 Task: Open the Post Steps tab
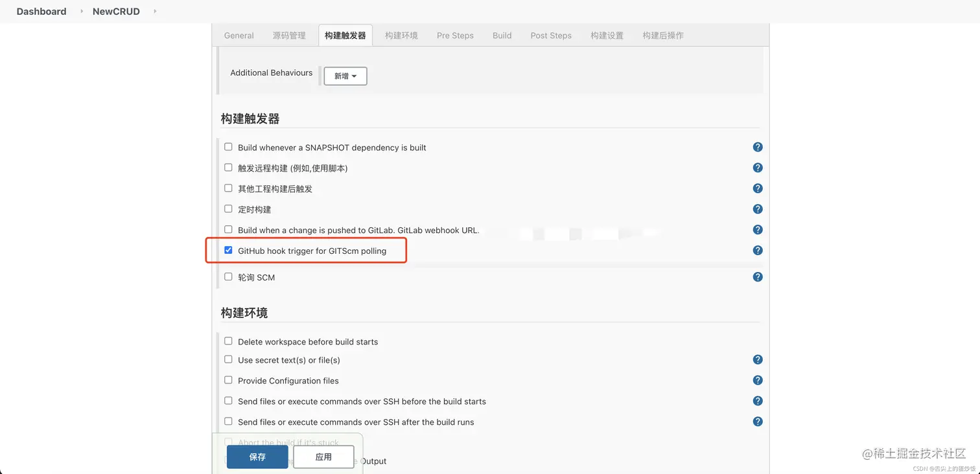tap(551, 36)
